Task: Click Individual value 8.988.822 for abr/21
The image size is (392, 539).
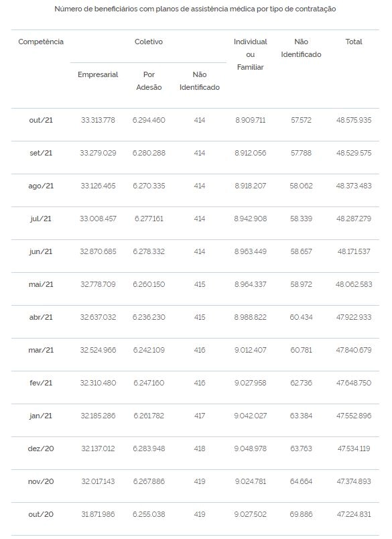Action: 251,317
